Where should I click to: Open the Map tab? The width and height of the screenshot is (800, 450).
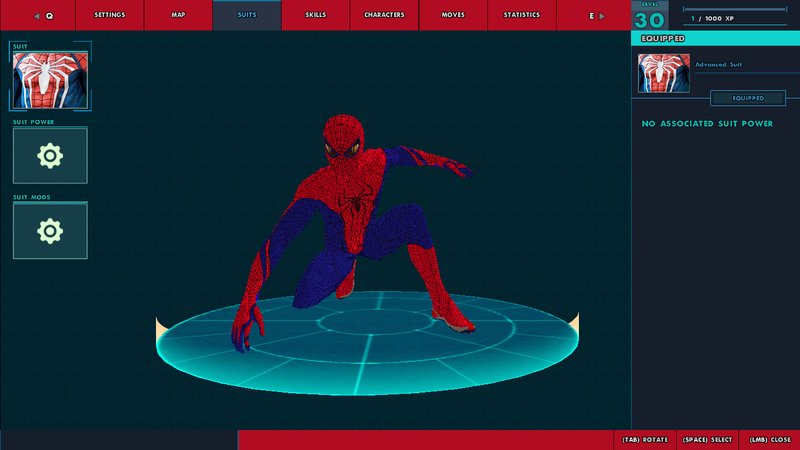click(x=178, y=15)
